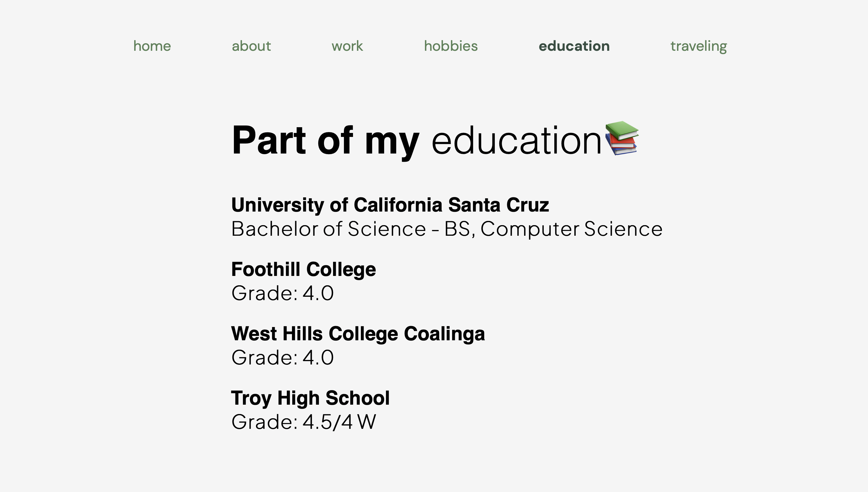868x492 pixels.
Task: Click the "Grade:" label under Troy High School
Action: [264, 422]
